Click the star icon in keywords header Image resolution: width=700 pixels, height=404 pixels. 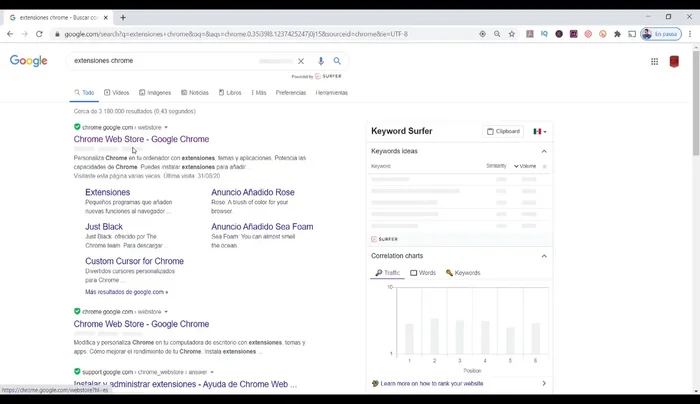[544, 166]
